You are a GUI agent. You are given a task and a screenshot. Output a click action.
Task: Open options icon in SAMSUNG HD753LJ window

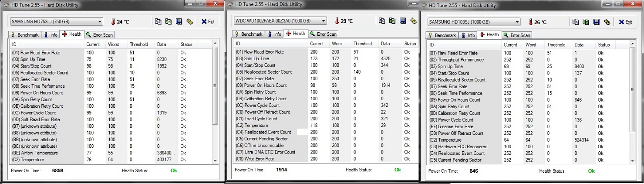(x=189, y=21)
